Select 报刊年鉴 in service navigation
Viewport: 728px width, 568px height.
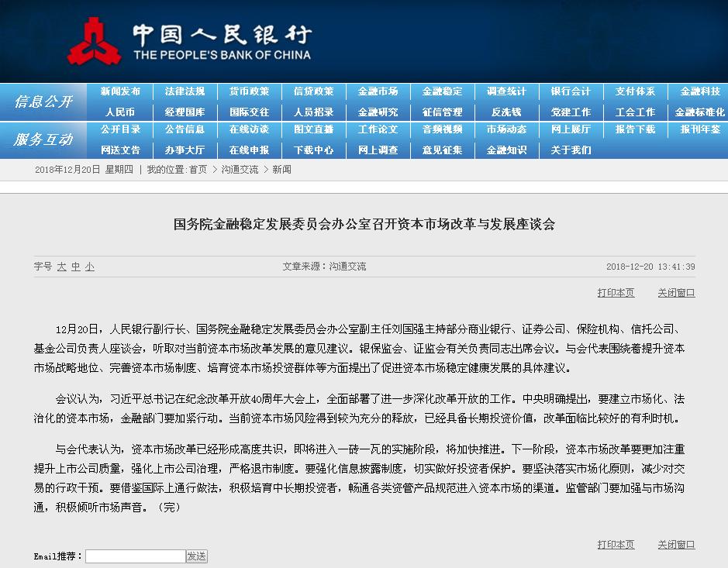point(700,129)
